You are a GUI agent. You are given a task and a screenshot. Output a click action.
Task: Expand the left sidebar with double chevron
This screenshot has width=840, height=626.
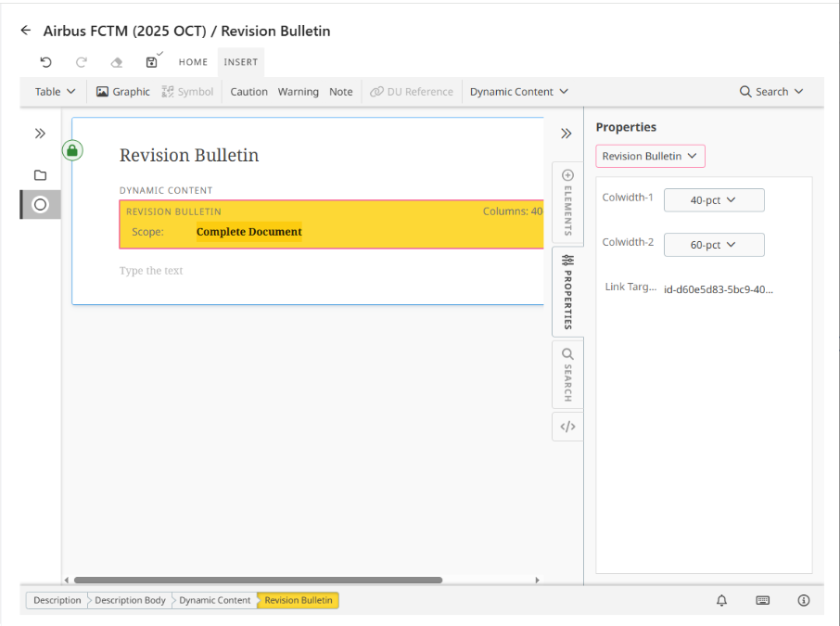pyautogui.click(x=40, y=134)
